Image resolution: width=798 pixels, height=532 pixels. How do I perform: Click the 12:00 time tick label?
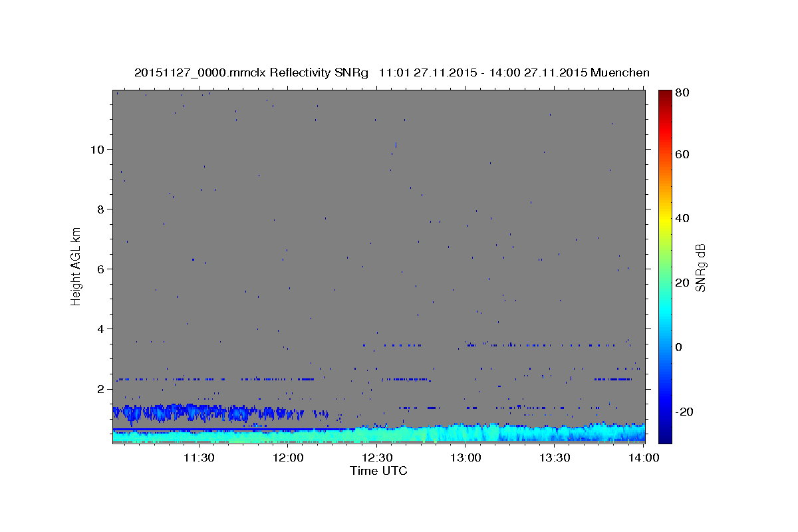[x=287, y=458]
